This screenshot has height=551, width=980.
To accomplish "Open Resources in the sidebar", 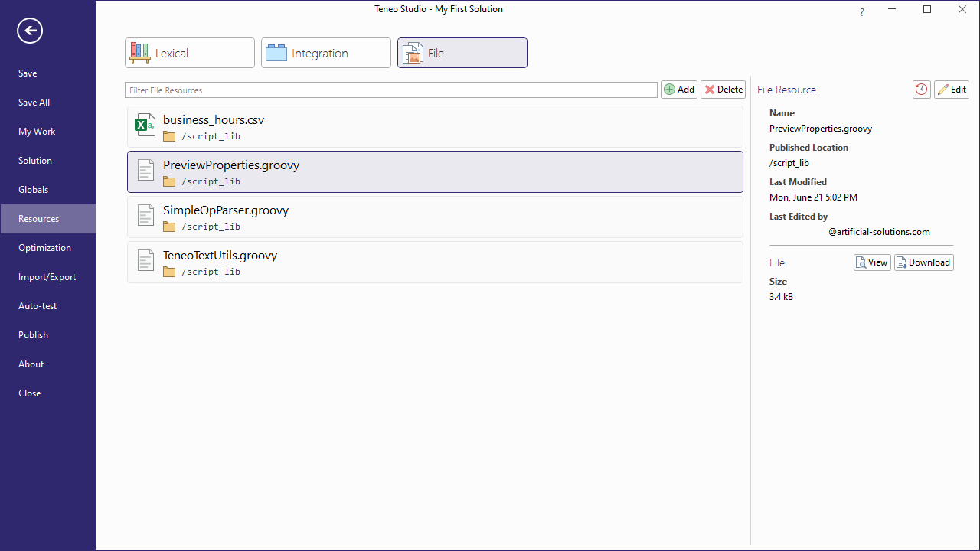I will click(47, 219).
